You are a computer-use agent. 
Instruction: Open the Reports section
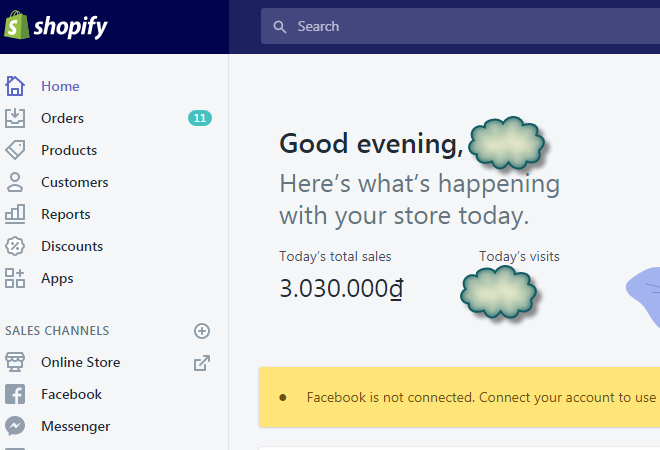[x=66, y=214]
